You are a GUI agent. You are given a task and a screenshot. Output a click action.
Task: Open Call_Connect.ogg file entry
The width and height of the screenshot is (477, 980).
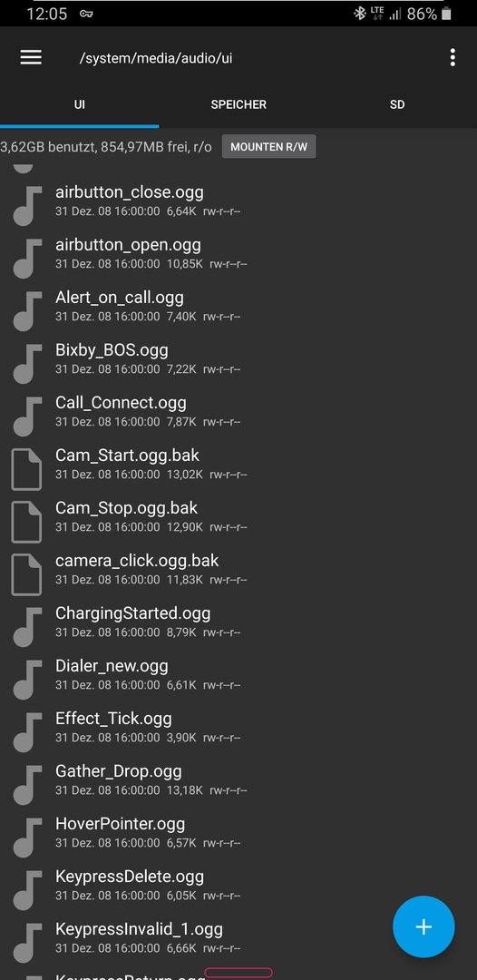pos(238,411)
